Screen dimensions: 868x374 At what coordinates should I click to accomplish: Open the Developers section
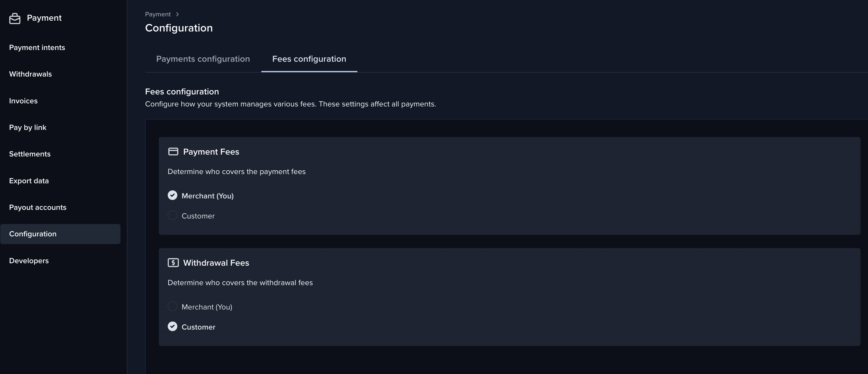point(29,260)
